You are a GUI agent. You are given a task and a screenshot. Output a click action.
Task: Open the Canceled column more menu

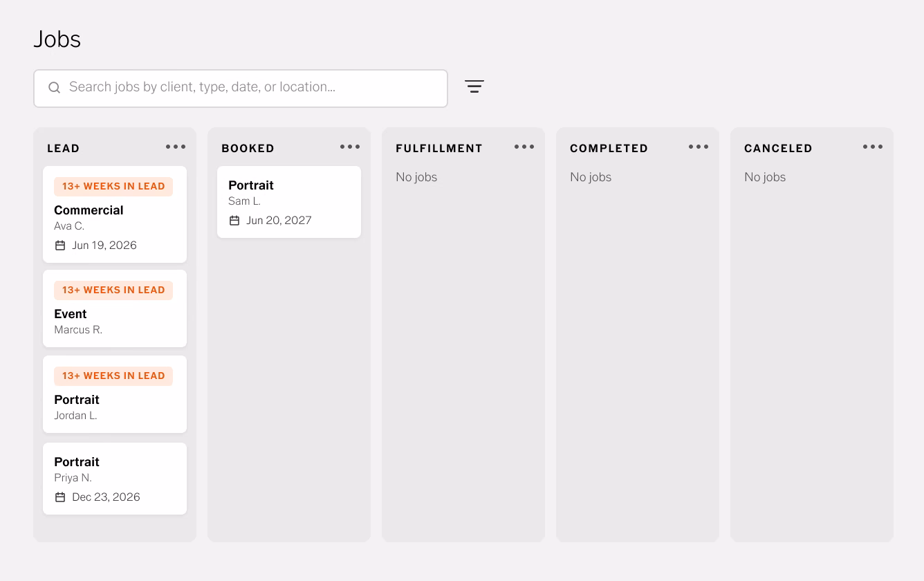[873, 147]
